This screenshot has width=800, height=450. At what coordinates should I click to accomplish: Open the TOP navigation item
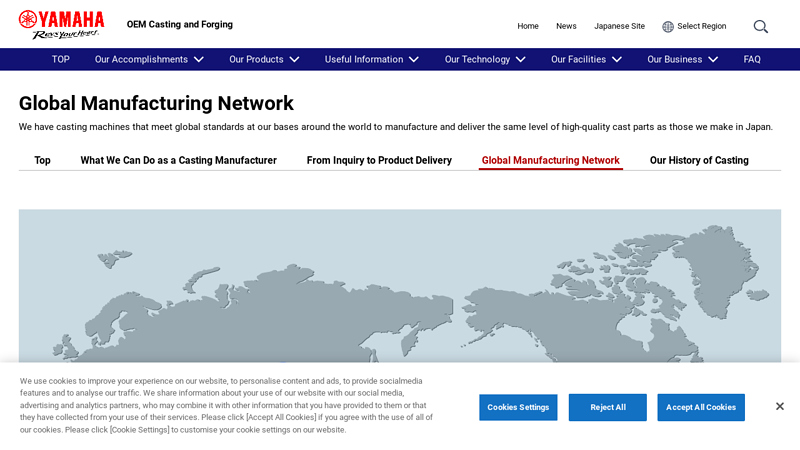[x=61, y=60]
